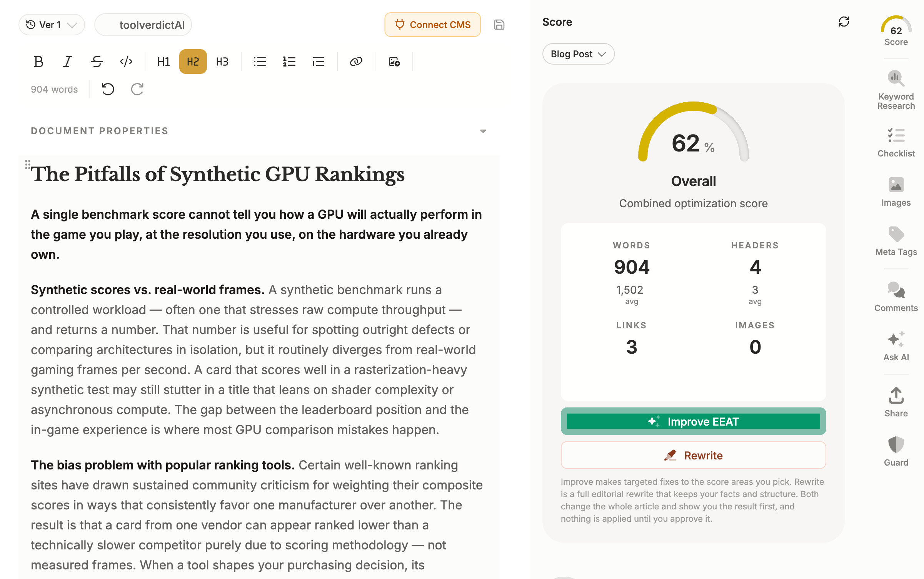Open the Score tab in sidebar

896,31
